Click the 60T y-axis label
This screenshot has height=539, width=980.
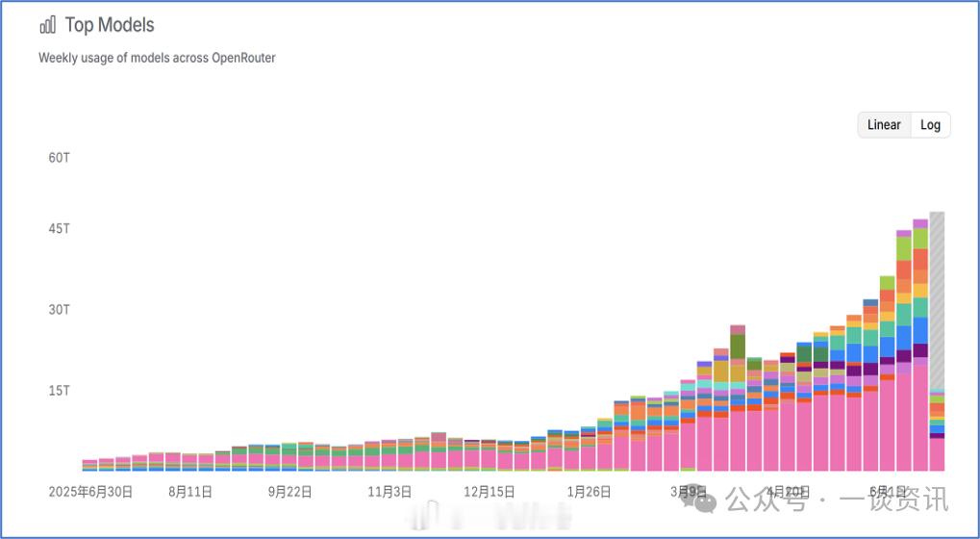(x=60, y=158)
